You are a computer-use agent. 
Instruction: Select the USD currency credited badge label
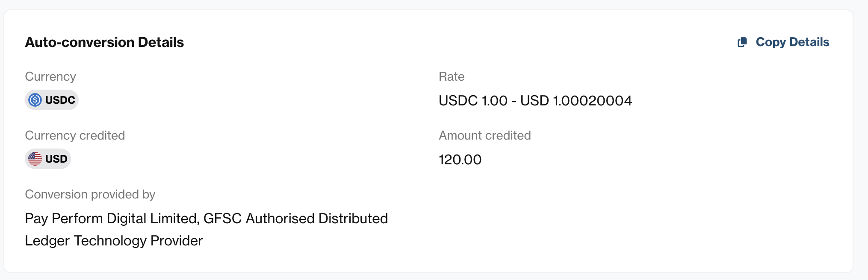pyautogui.click(x=56, y=159)
